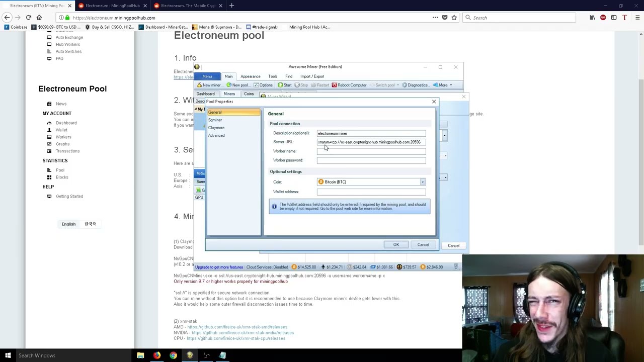Click the Wallet address field
The image size is (644, 362).
pyautogui.click(x=371, y=192)
